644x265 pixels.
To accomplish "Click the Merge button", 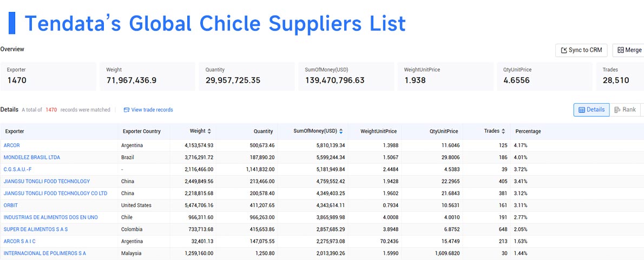I will point(628,50).
